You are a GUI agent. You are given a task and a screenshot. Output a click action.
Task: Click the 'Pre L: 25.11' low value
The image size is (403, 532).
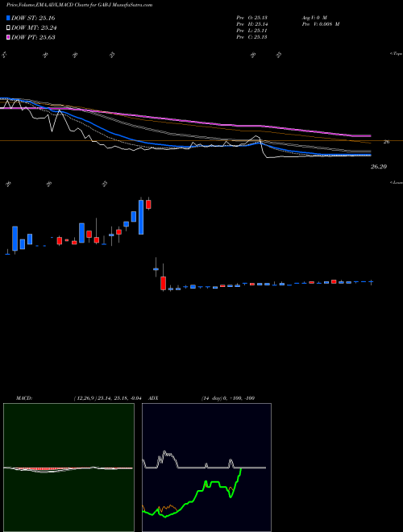[x=251, y=31]
